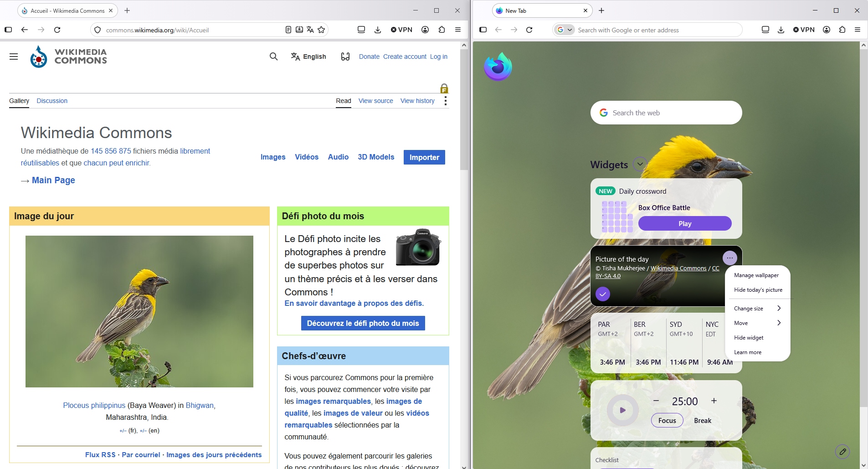Open extensions in the Wikimedia Commons window

442,30
